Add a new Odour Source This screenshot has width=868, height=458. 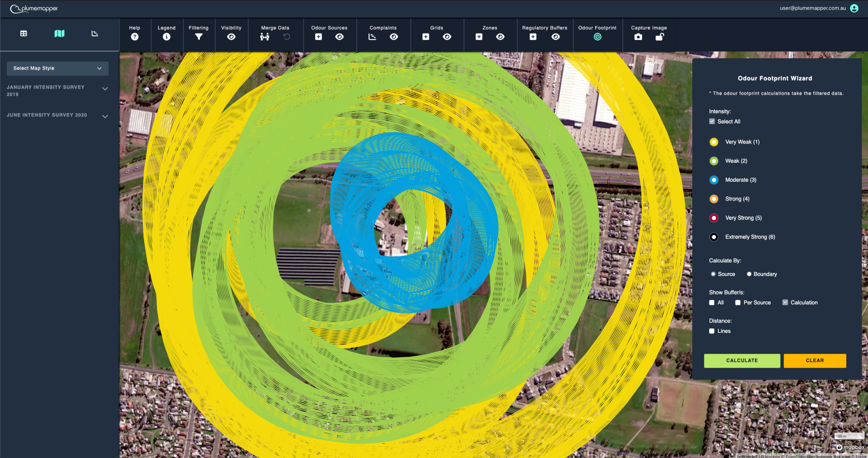tap(318, 37)
